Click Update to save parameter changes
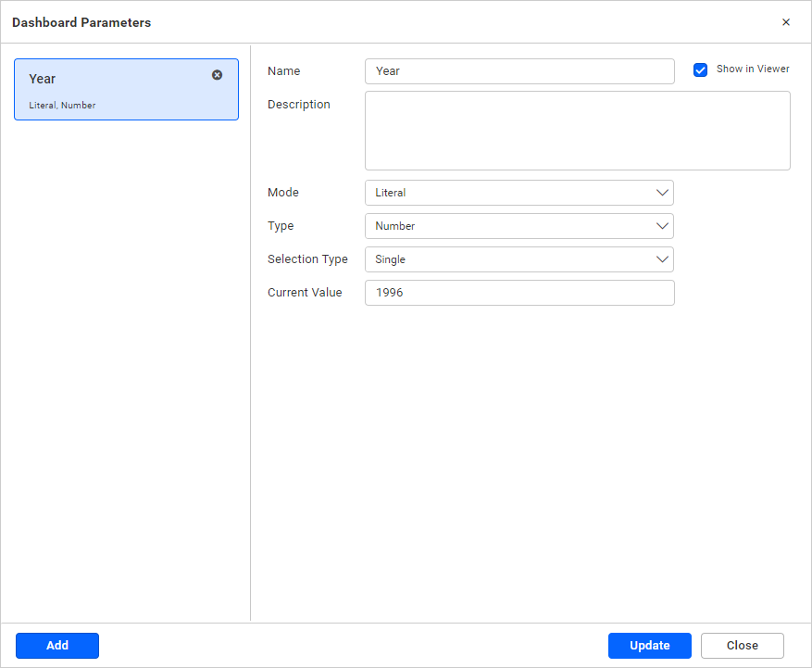 click(x=649, y=645)
